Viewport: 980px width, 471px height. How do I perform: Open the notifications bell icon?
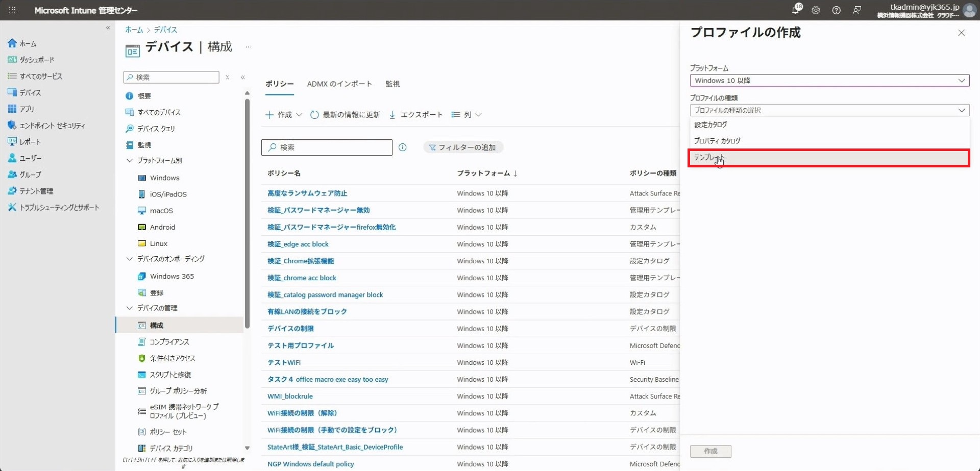point(795,10)
